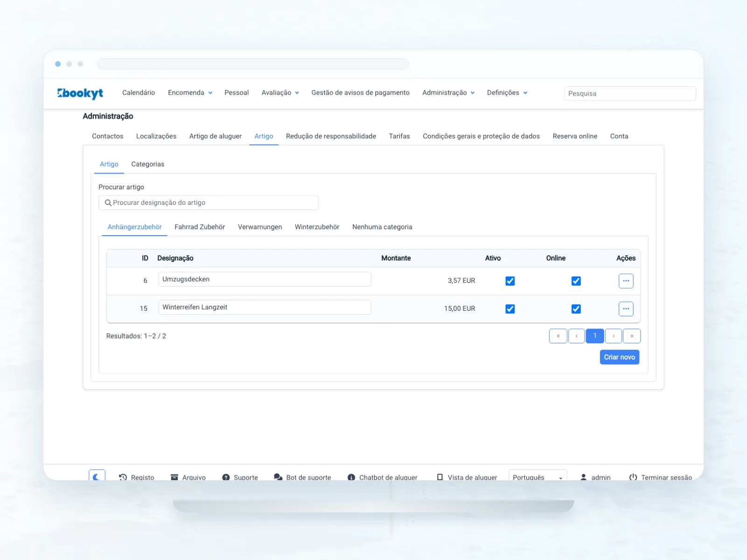
Task: Switch to the Categorias tab
Action: point(148,164)
